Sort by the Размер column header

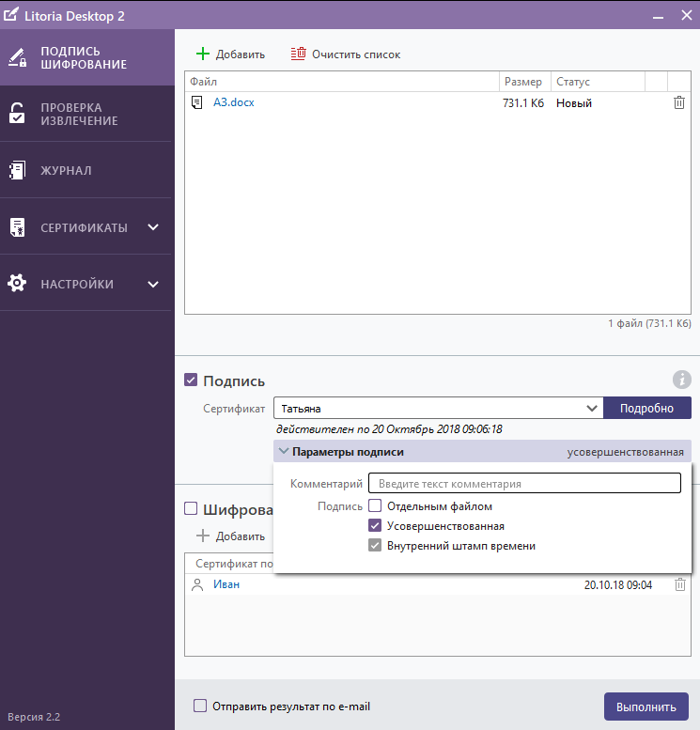525,82
